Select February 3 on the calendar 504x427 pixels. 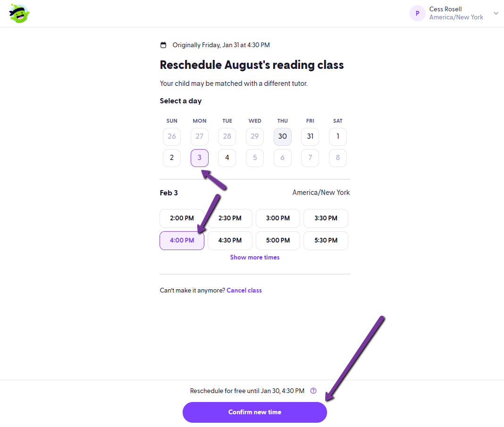click(x=200, y=158)
